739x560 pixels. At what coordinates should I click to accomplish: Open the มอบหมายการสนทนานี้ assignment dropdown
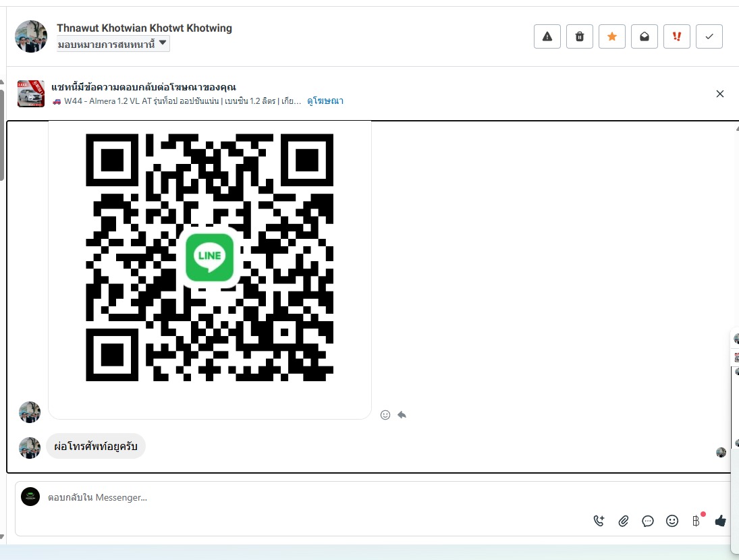coord(113,45)
